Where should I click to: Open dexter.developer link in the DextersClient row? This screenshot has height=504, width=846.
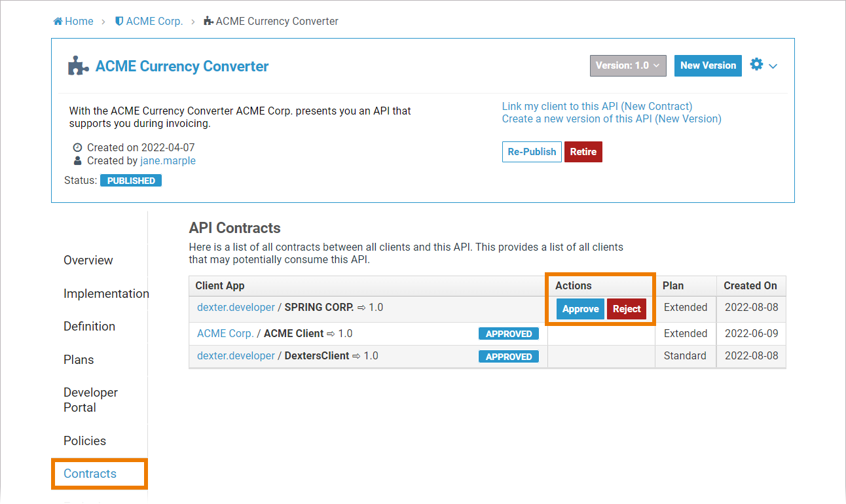pos(236,355)
